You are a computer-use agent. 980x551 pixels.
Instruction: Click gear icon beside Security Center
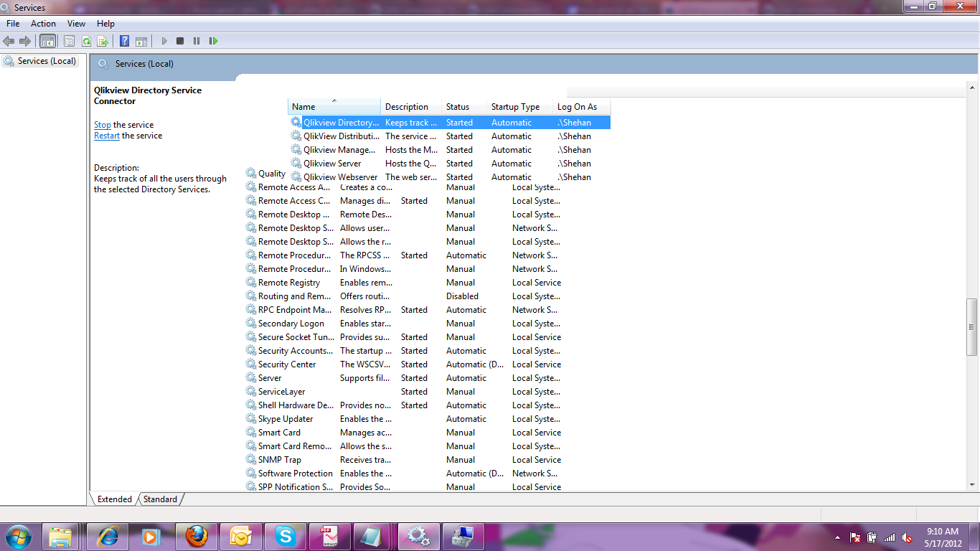[x=251, y=364]
